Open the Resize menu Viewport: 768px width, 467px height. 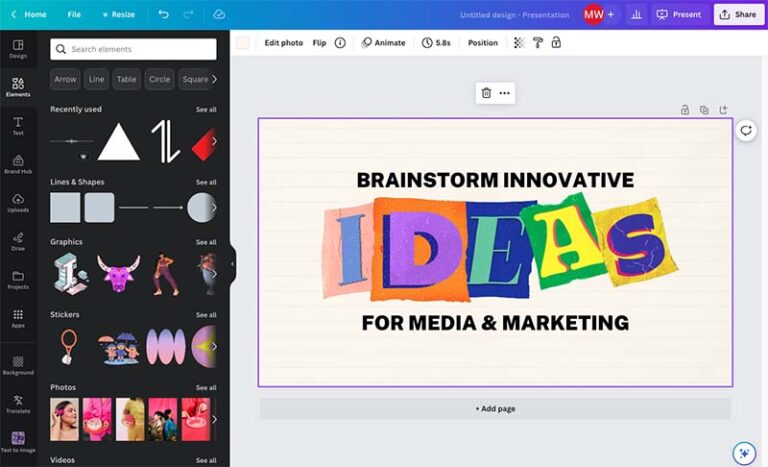119,15
